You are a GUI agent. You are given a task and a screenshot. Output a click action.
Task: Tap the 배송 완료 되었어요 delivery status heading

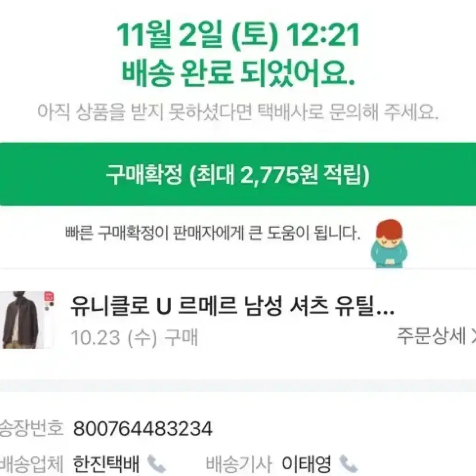click(238, 73)
